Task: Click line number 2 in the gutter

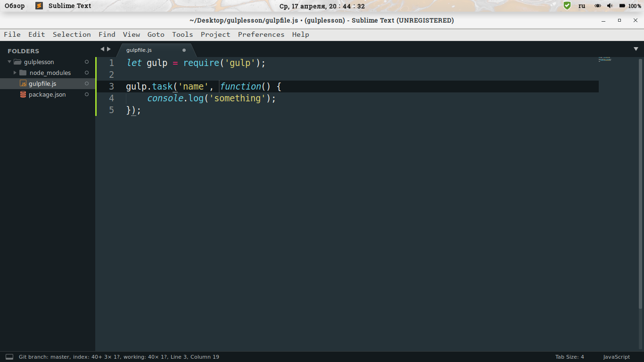Action: pyautogui.click(x=111, y=74)
